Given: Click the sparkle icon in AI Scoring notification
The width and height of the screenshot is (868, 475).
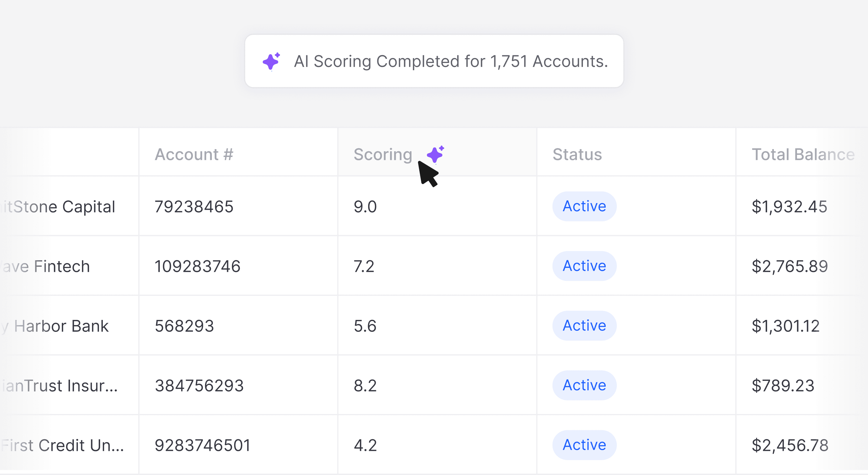Looking at the screenshot, I should [x=271, y=61].
